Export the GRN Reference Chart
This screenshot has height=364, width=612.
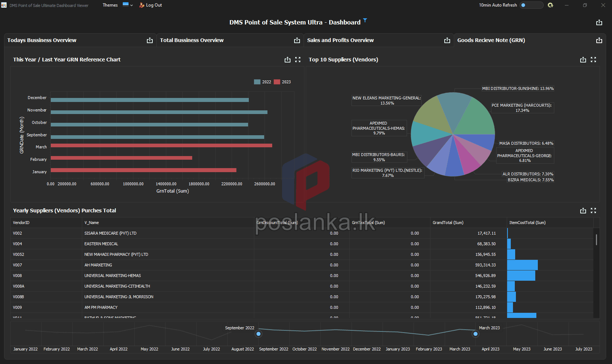click(x=288, y=60)
